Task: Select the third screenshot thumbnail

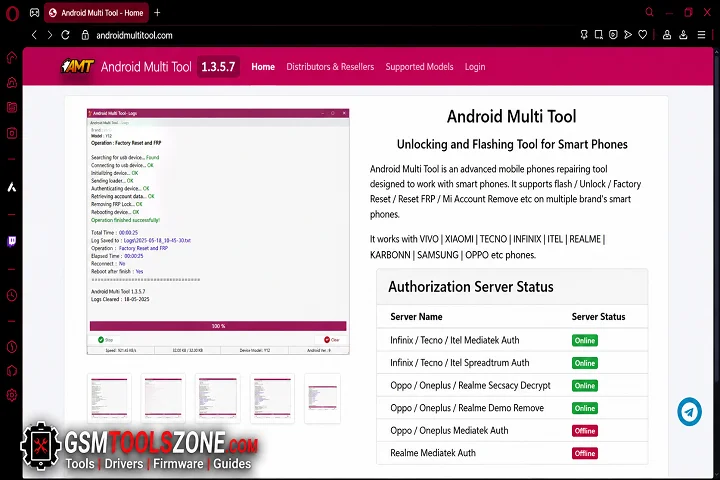Action: point(218,398)
